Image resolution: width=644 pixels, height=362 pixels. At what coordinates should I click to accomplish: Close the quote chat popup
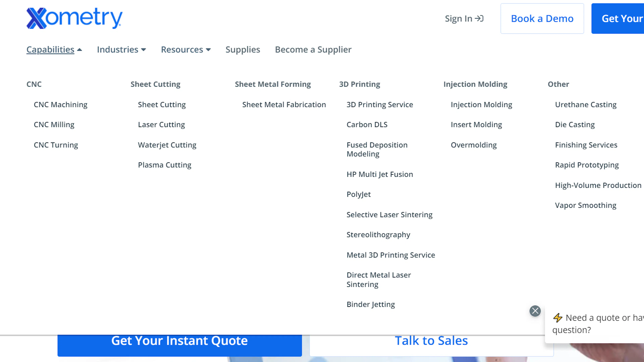[x=535, y=311]
